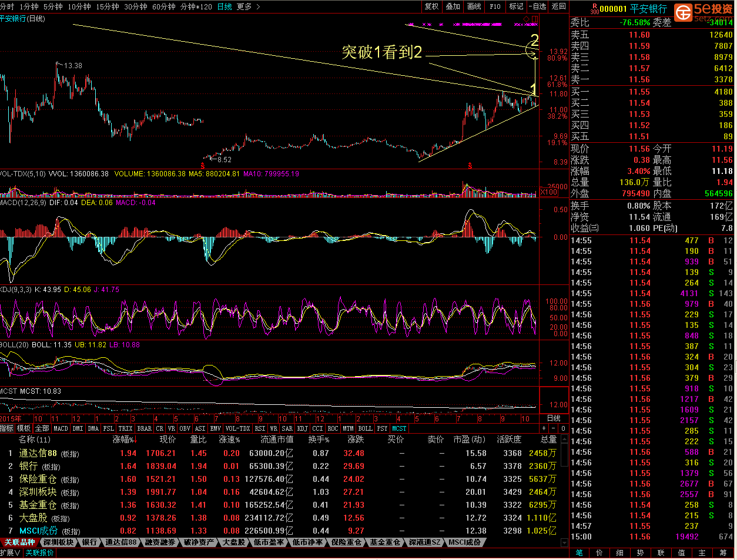This screenshot has width=737, height=560.
Task: Select the ASI indicator
Action: click(x=200, y=429)
